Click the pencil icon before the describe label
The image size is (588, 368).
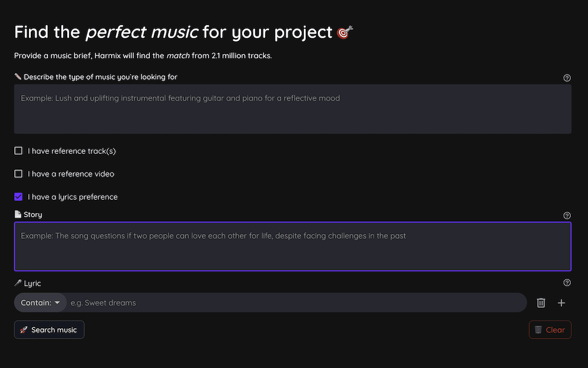click(x=17, y=76)
